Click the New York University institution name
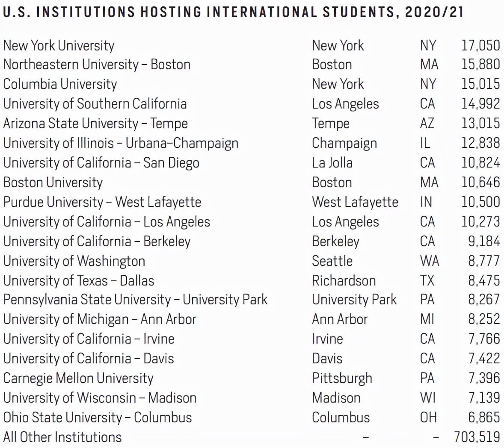 (59, 45)
